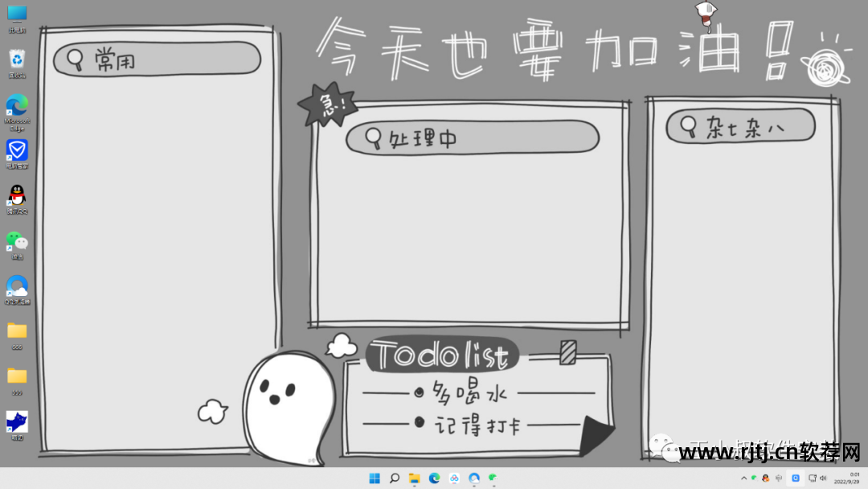Open the This PC desktop icon
Screen dimensions: 868x489
17,18
